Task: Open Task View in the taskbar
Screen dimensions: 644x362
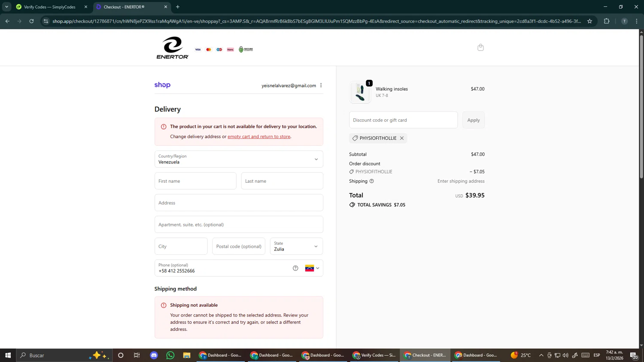Action: pyautogui.click(x=137, y=355)
